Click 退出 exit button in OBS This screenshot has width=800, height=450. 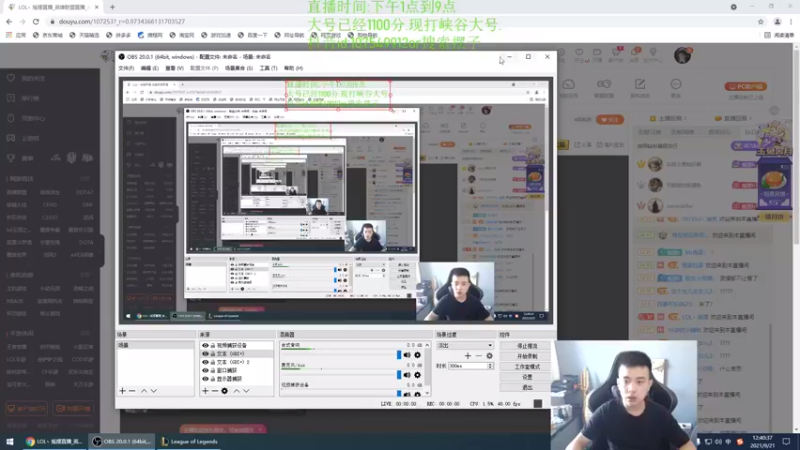pyautogui.click(x=527, y=388)
